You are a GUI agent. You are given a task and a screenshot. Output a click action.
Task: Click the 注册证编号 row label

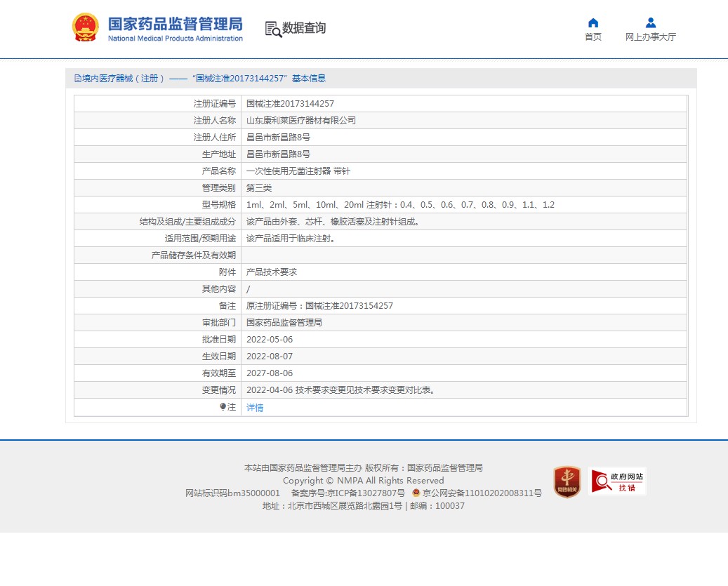point(215,103)
